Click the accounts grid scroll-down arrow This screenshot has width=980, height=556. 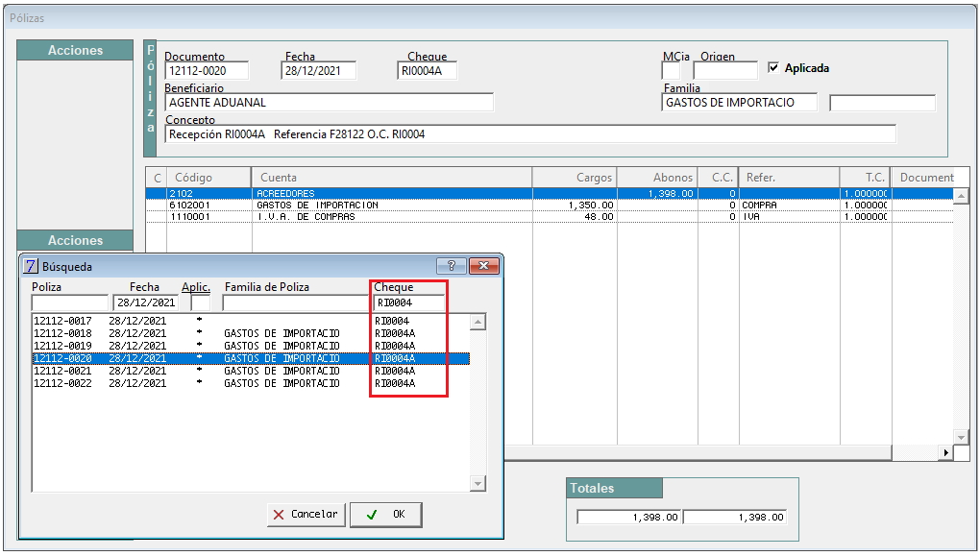[961, 437]
